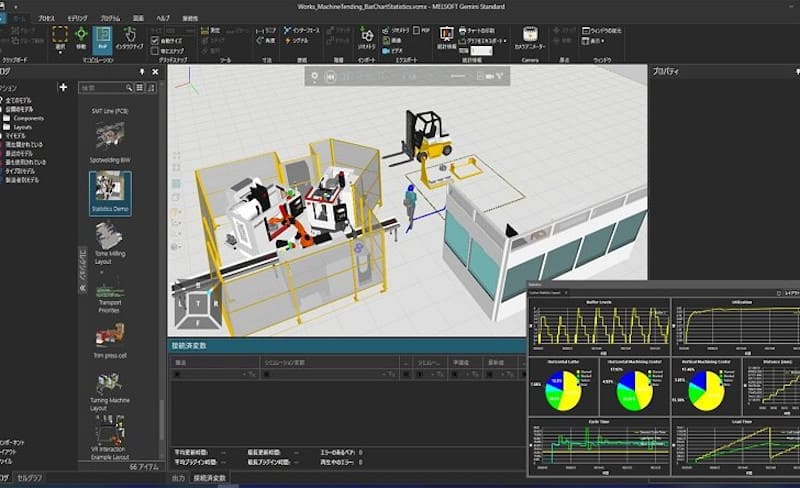This screenshot has width=800, height=488.
Task: Choose the インタラクティブ interact tool
Action: click(x=129, y=38)
